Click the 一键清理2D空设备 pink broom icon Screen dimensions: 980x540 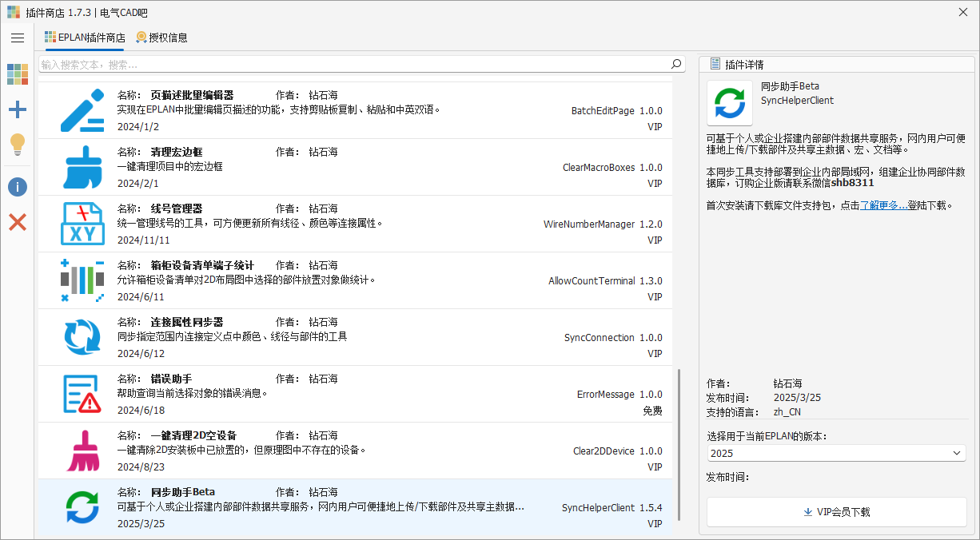(x=82, y=451)
